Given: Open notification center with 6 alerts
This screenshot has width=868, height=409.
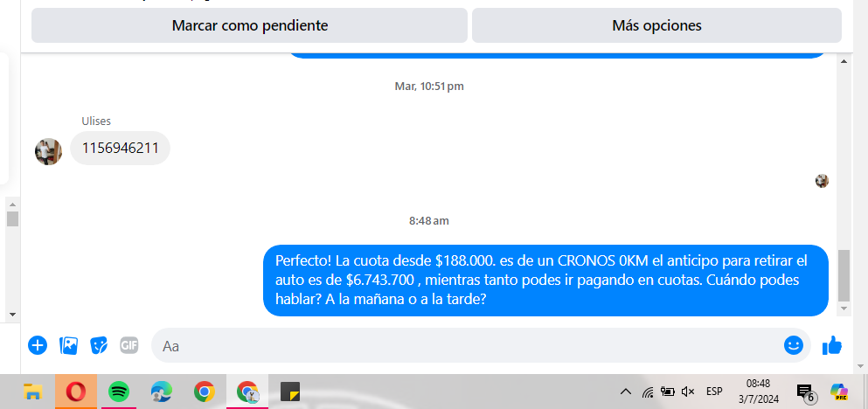Looking at the screenshot, I should tap(806, 393).
